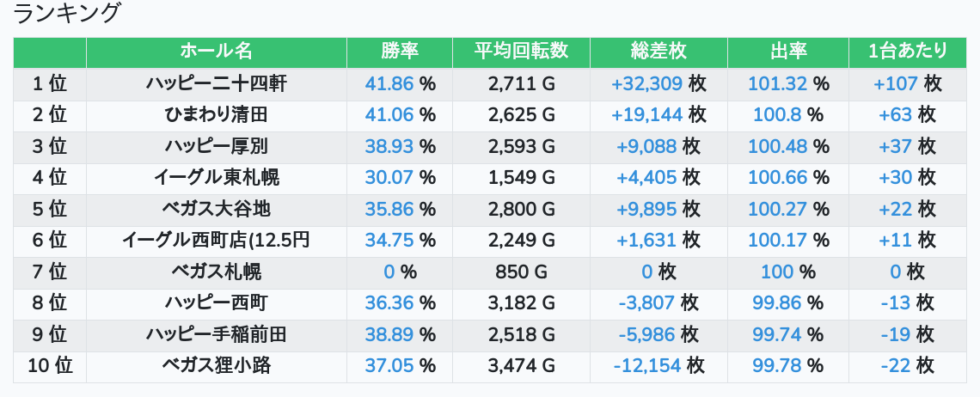Click the +32,309 total difference value
This screenshot has width=980, height=397.
point(646,83)
